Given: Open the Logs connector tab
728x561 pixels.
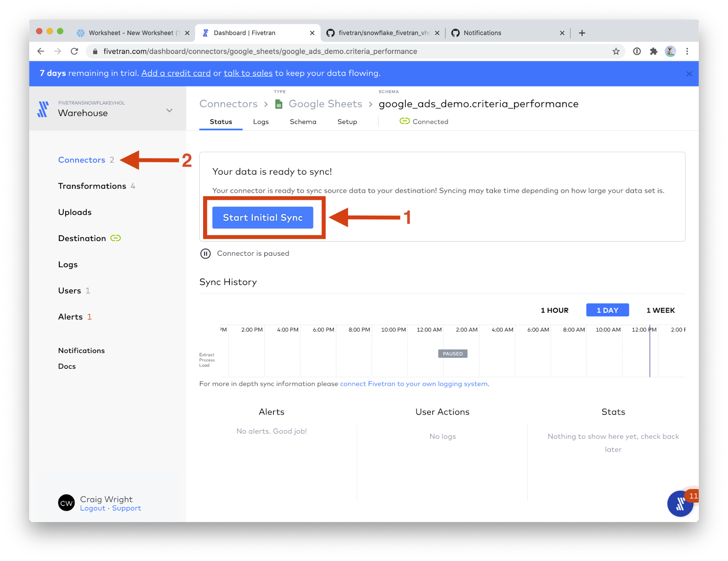Looking at the screenshot, I should point(261,122).
